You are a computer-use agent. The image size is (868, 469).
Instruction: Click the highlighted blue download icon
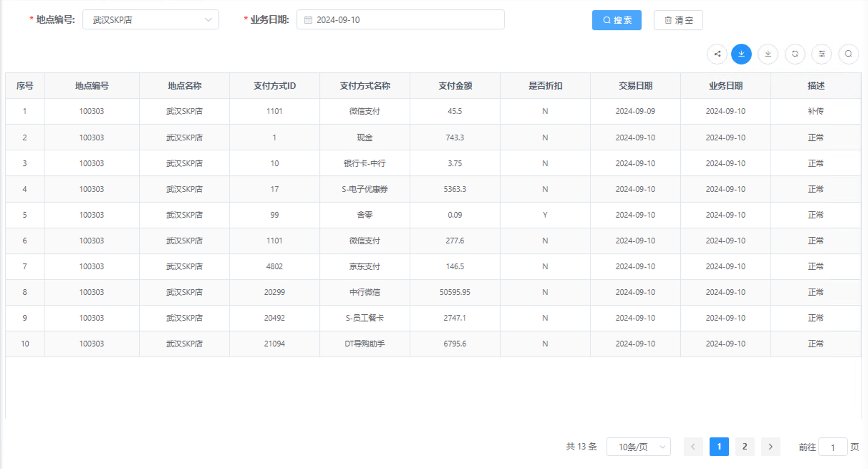741,54
